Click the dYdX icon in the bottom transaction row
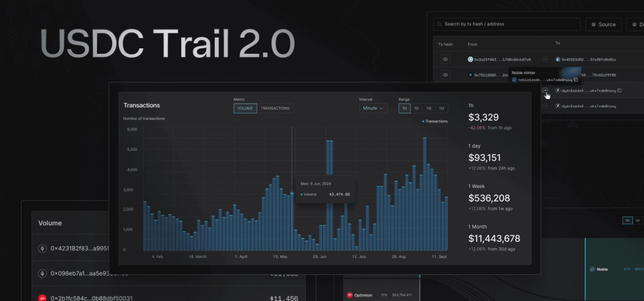The image size is (644, 301). [x=558, y=106]
